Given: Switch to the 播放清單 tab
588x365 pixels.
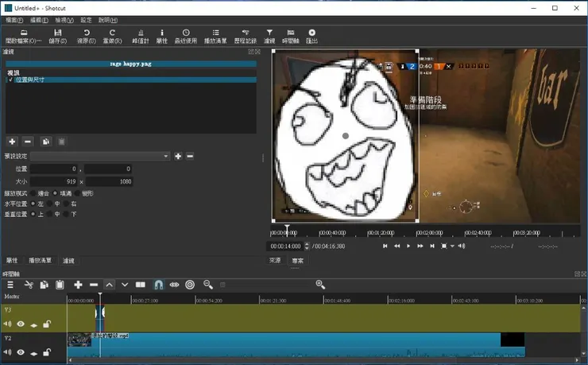Looking at the screenshot, I should [x=40, y=260].
